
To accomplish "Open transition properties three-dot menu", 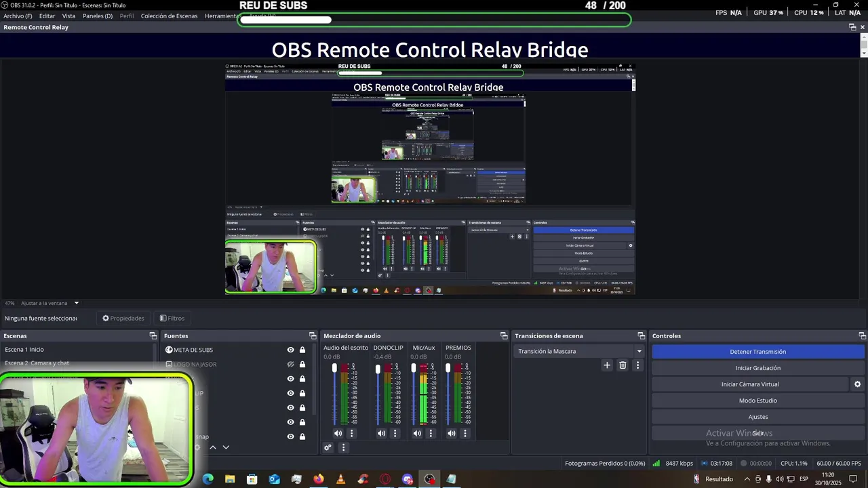I will pyautogui.click(x=637, y=365).
